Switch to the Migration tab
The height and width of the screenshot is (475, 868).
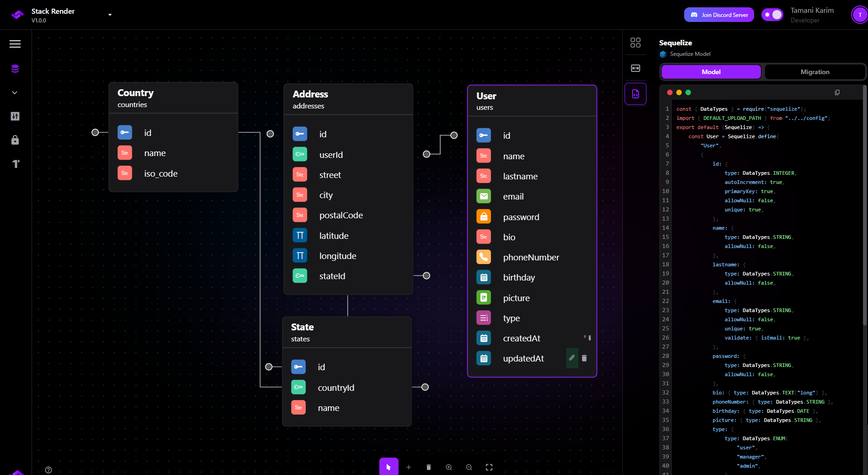click(815, 72)
